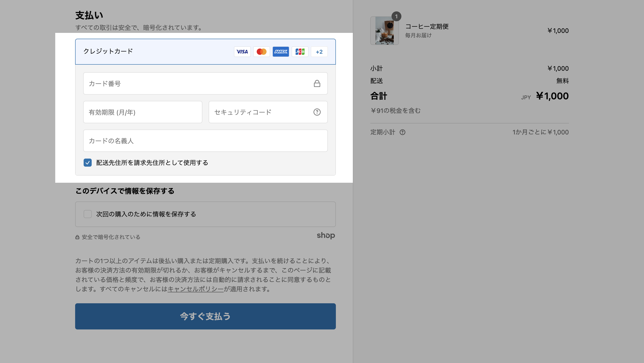Click the Visa card logo
The image size is (644, 363).
pyautogui.click(x=242, y=52)
